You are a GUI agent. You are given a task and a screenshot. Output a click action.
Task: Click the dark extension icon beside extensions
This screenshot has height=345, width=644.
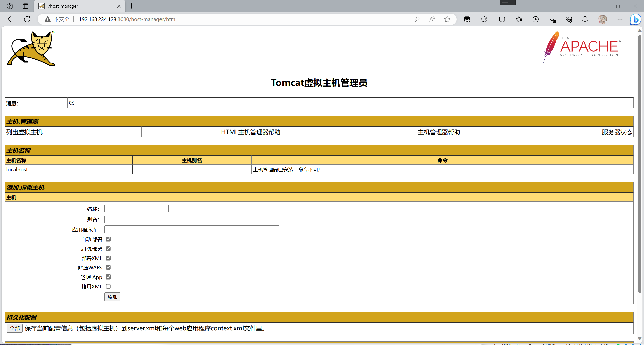pos(467,19)
